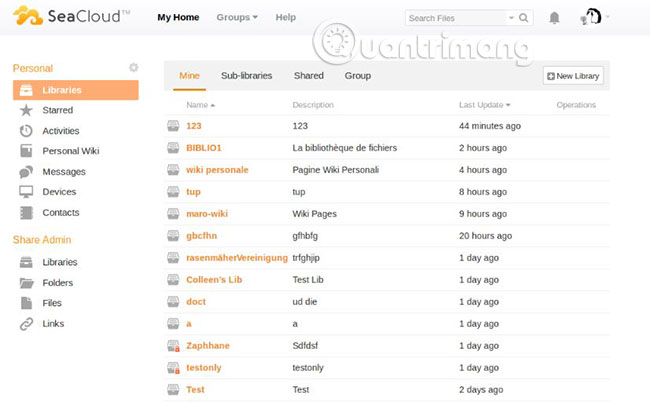This screenshot has height=402, width=650.
Task: Open the Help page
Action: pyautogui.click(x=286, y=17)
